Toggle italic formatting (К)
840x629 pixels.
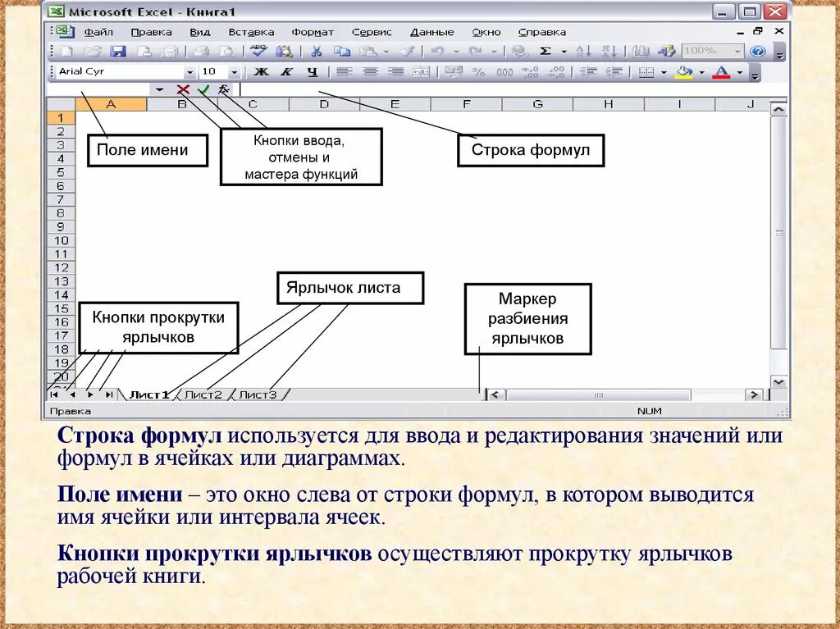286,72
